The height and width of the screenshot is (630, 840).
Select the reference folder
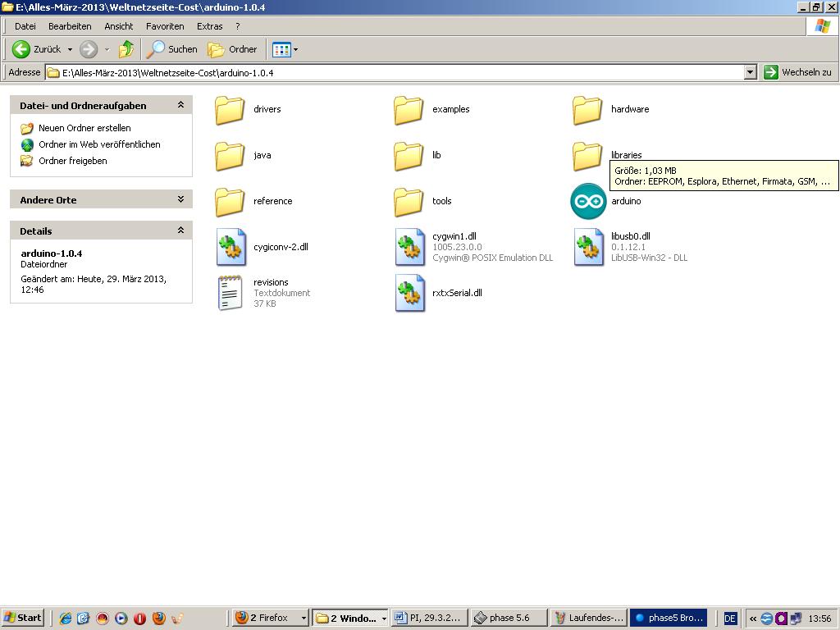[253, 202]
